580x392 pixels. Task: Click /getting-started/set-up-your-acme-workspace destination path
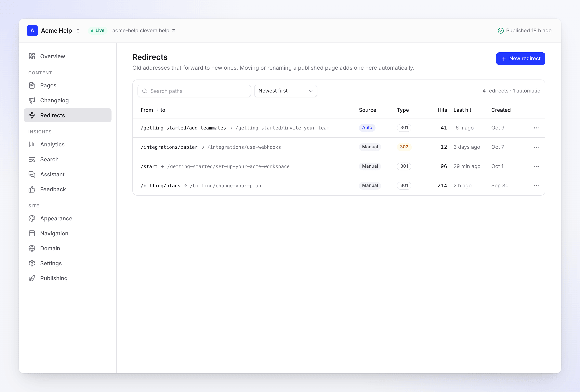(x=228, y=166)
